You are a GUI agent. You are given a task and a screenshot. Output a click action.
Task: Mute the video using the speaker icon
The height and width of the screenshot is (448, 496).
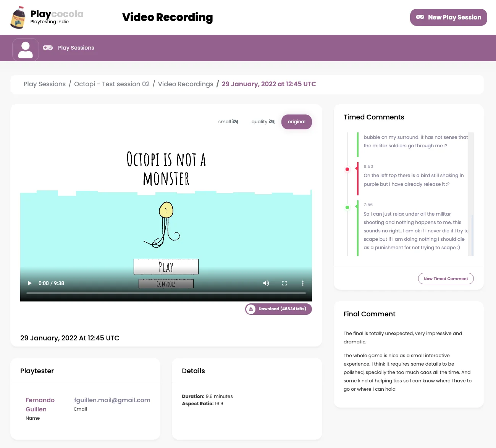point(266,283)
